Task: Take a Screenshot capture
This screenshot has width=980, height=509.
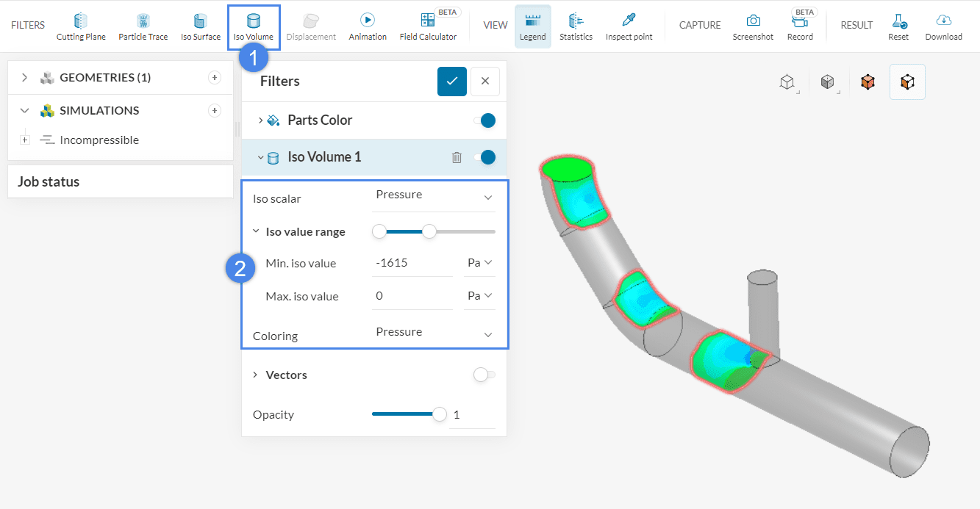Action: click(753, 26)
